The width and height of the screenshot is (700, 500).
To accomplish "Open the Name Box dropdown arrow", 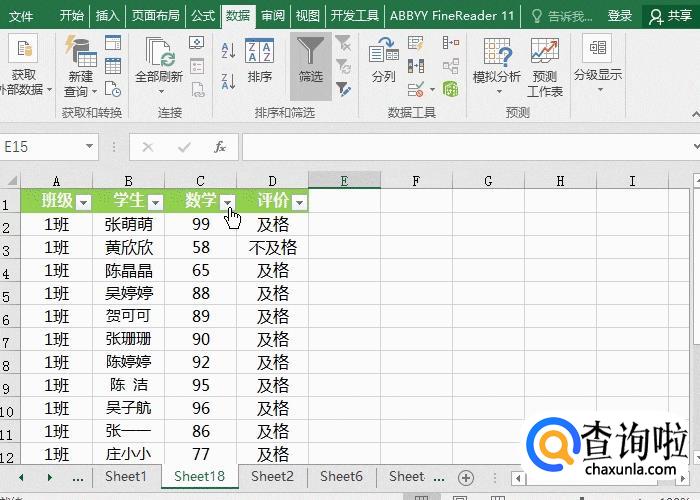I will 89,146.
